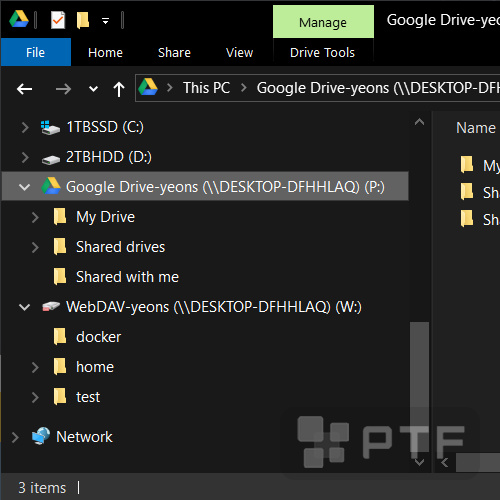Image resolution: width=500 pixels, height=500 pixels.
Task: Click the third folder icon in file list
Action: pyautogui.click(x=467, y=219)
